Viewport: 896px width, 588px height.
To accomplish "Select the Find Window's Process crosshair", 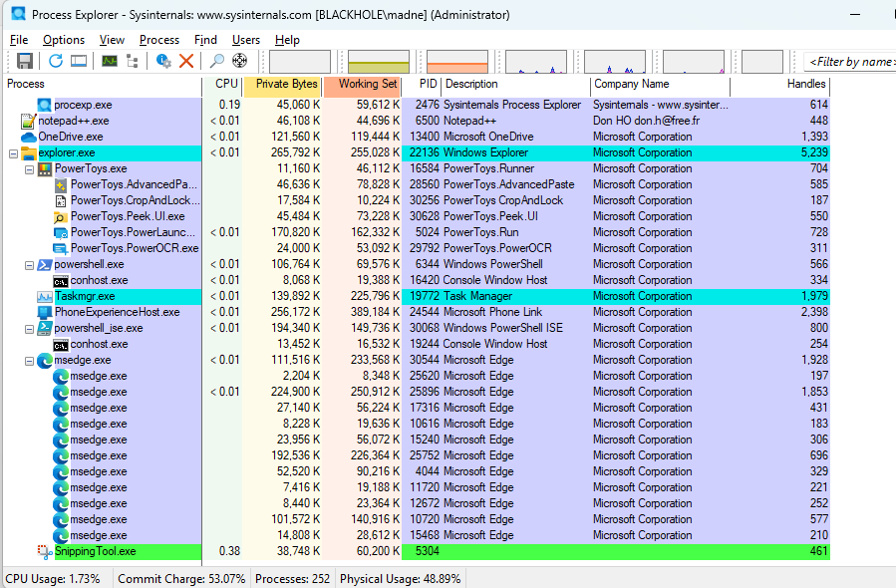I will [x=240, y=61].
